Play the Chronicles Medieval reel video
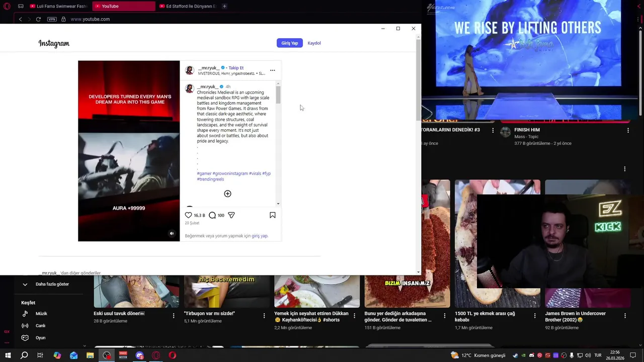The image size is (644, 362). (129, 151)
